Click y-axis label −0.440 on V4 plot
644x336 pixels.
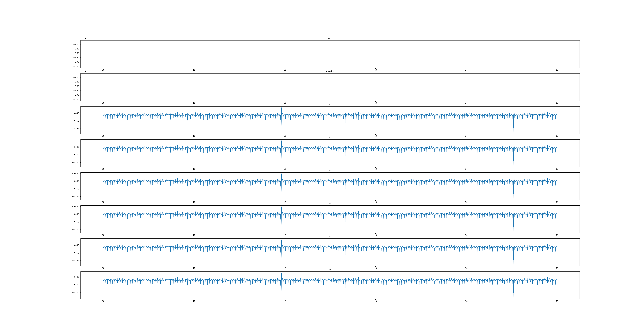tap(76, 206)
